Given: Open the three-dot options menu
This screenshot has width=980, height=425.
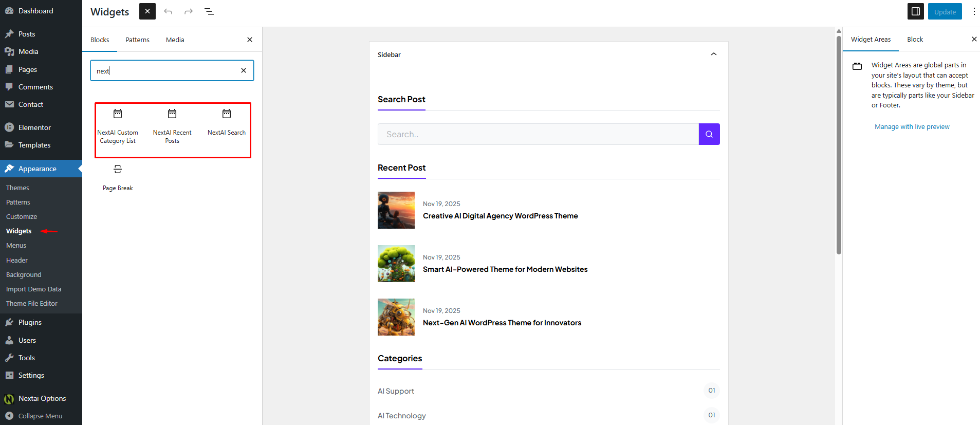Looking at the screenshot, I should pos(974,11).
